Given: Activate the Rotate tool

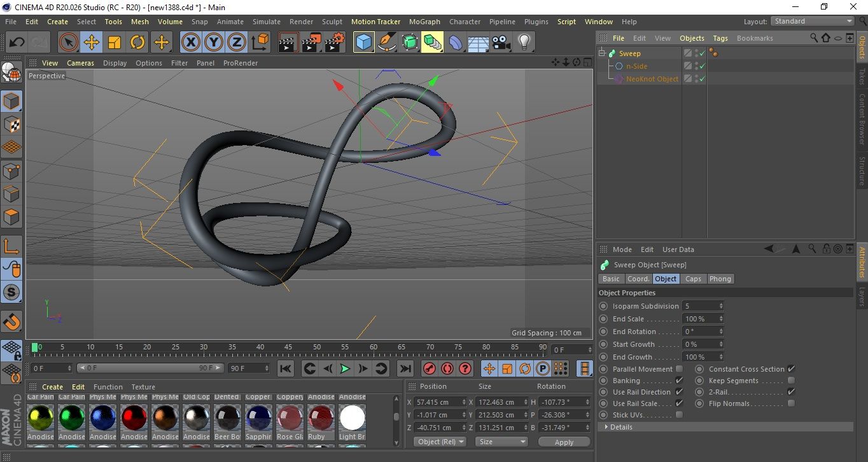Looking at the screenshot, I should (x=137, y=43).
